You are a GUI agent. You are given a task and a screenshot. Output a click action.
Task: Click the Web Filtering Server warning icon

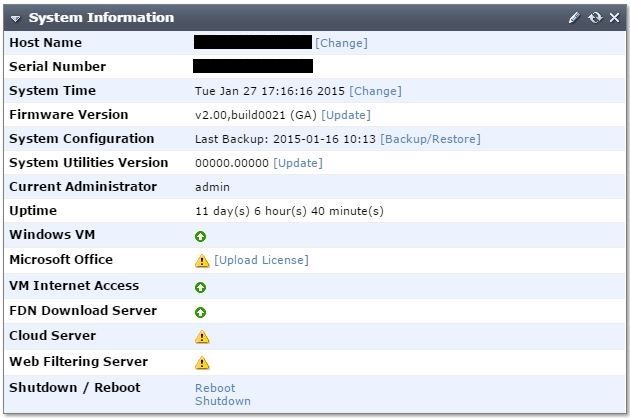pyautogui.click(x=202, y=363)
